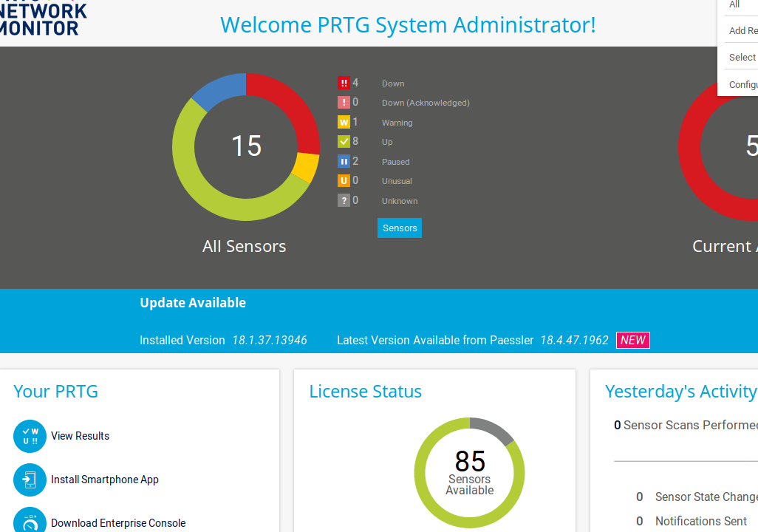Click the gray Unknown question mark icon
Viewport: 758px width, 532px height.
pos(344,201)
